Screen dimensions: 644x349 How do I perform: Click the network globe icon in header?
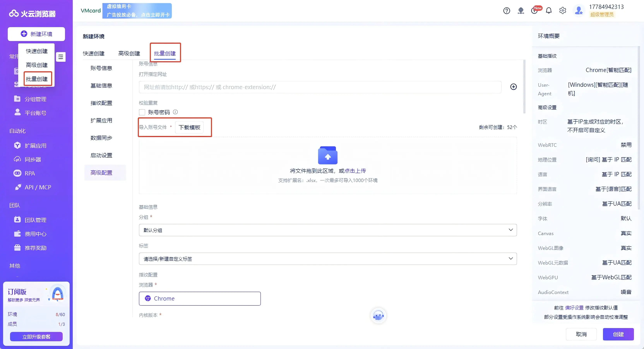(521, 11)
